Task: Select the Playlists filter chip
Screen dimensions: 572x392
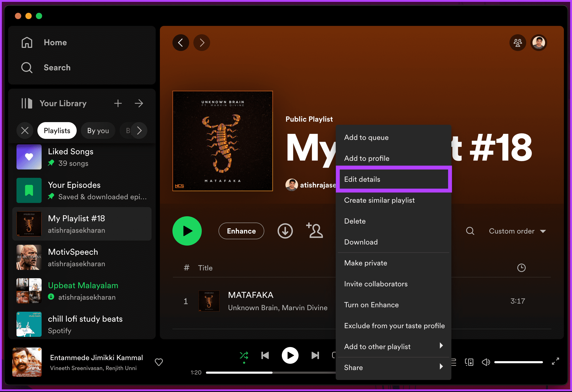Action: click(x=57, y=130)
